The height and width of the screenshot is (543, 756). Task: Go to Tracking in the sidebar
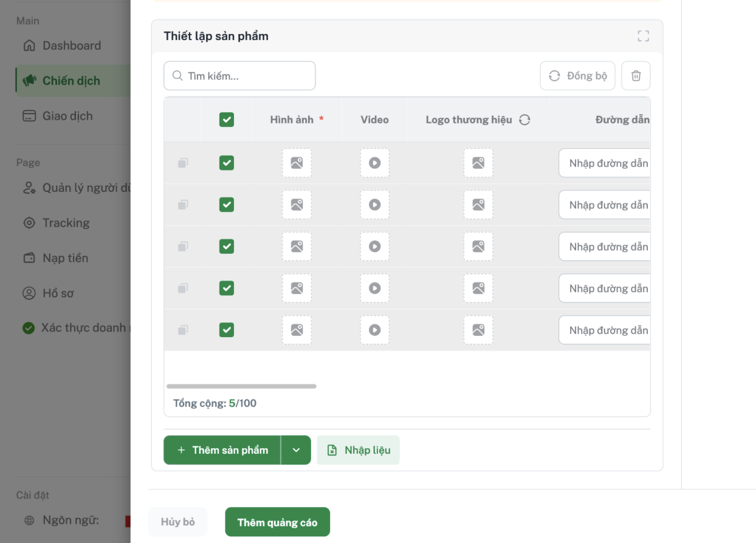click(x=66, y=223)
